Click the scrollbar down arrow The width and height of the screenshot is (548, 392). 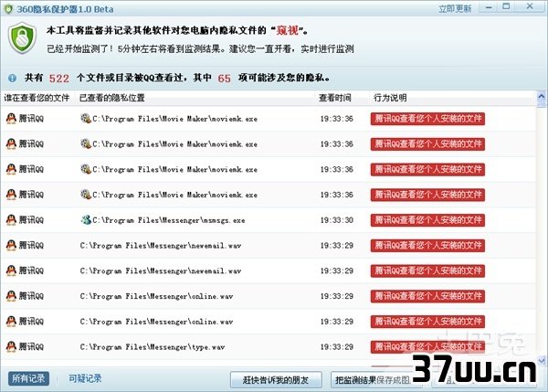pos(542,360)
